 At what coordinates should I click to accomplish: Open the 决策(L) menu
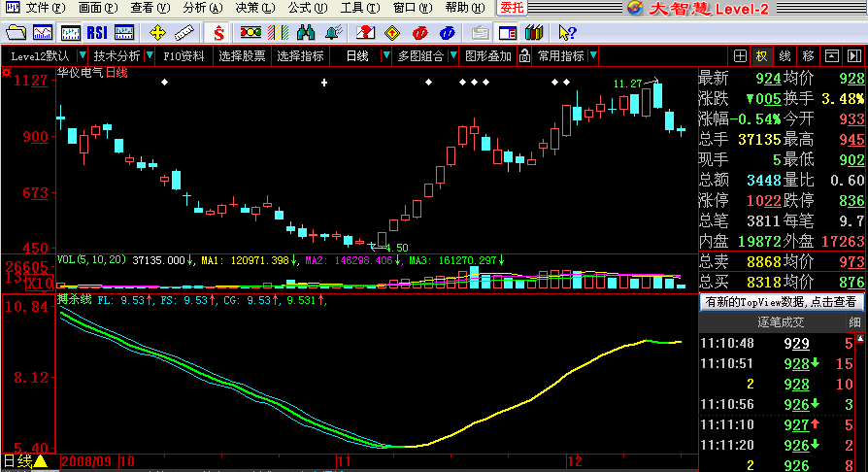pyautogui.click(x=255, y=8)
